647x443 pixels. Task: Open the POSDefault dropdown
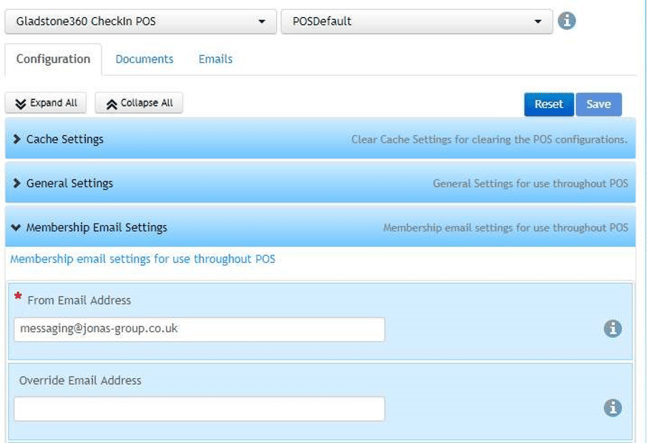click(x=417, y=21)
